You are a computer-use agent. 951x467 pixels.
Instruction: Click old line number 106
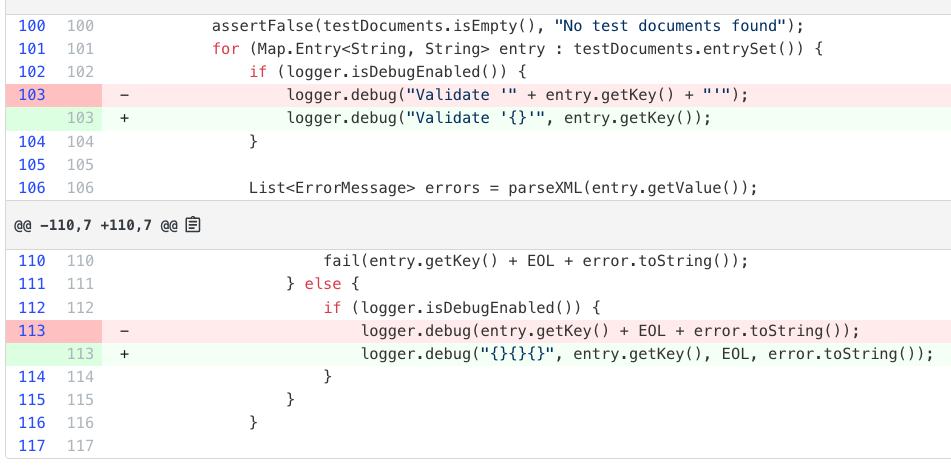[x=32, y=188]
